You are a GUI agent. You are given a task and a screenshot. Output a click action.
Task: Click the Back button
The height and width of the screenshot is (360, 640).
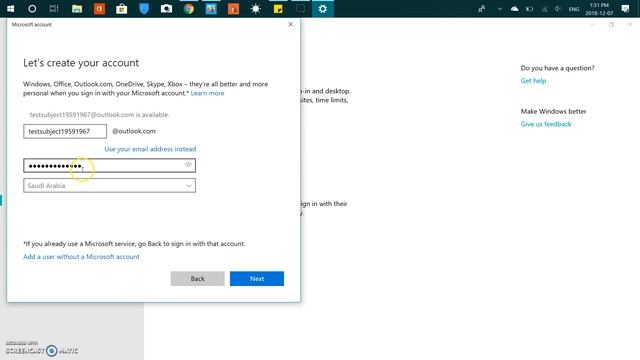198,279
